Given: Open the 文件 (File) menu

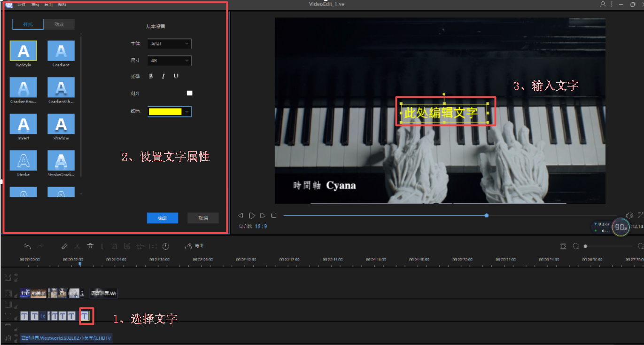Looking at the screenshot, I should (x=22, y=4).
